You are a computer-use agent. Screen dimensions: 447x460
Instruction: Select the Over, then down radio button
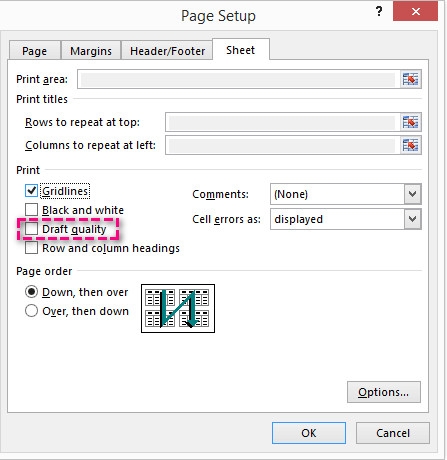[31, 311]
